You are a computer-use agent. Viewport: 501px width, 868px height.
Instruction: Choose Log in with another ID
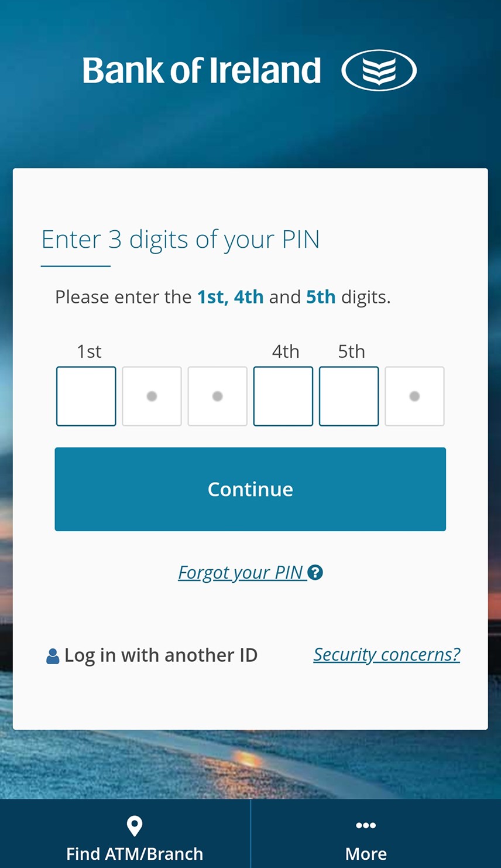pos(160,655)
